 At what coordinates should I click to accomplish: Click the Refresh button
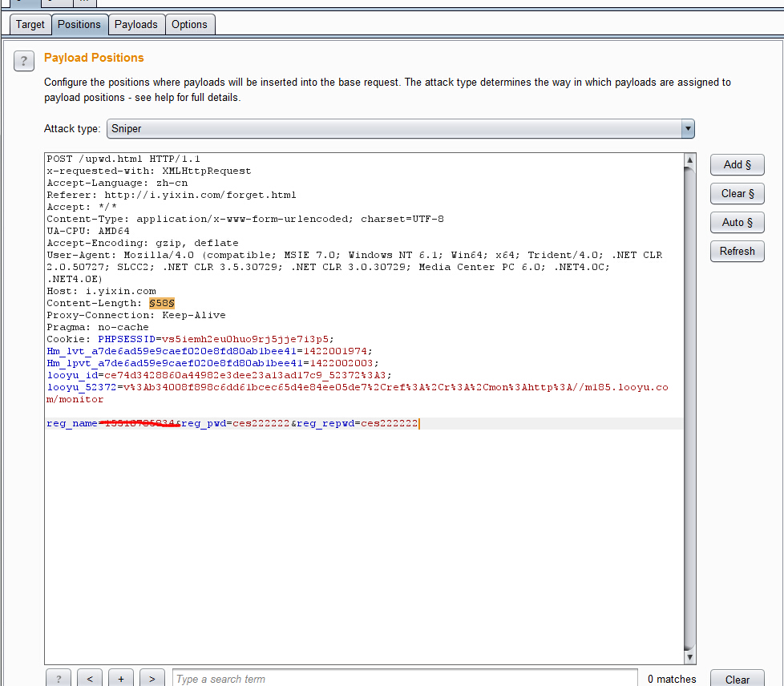(x=737, y=251)
